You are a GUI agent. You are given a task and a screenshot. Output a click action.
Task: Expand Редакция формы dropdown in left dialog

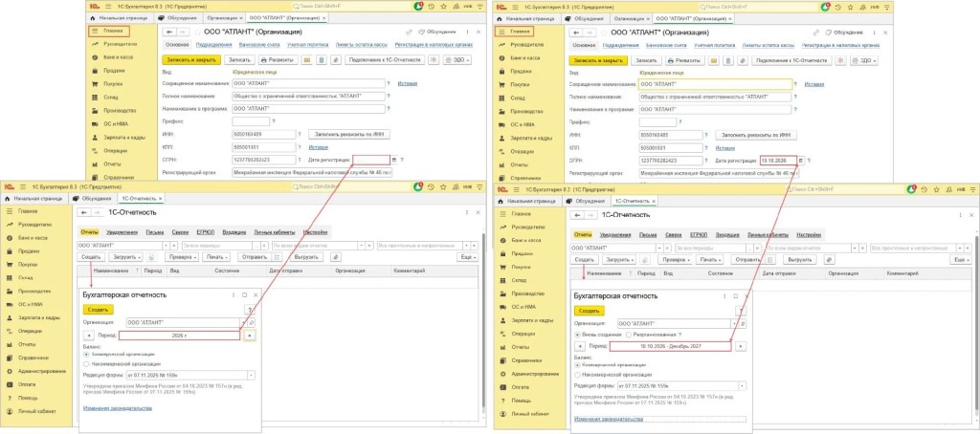(x=252, y=376)
